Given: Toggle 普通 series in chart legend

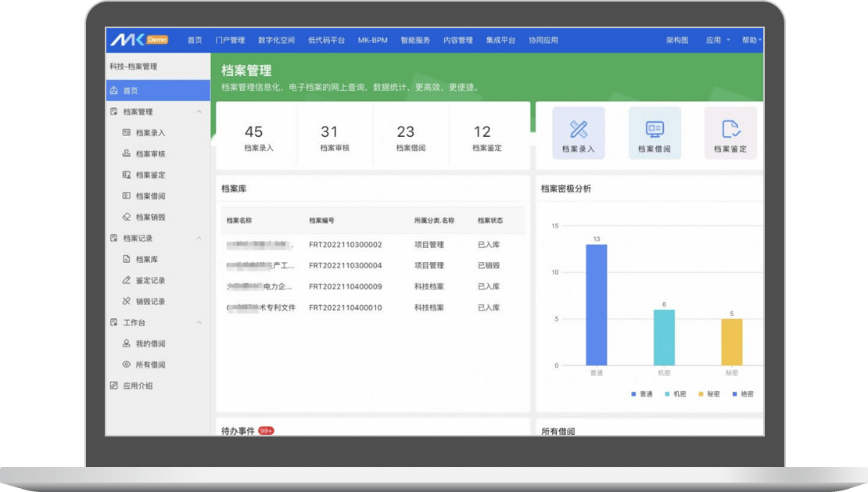Looking at the screenshot, I should 641,394.
